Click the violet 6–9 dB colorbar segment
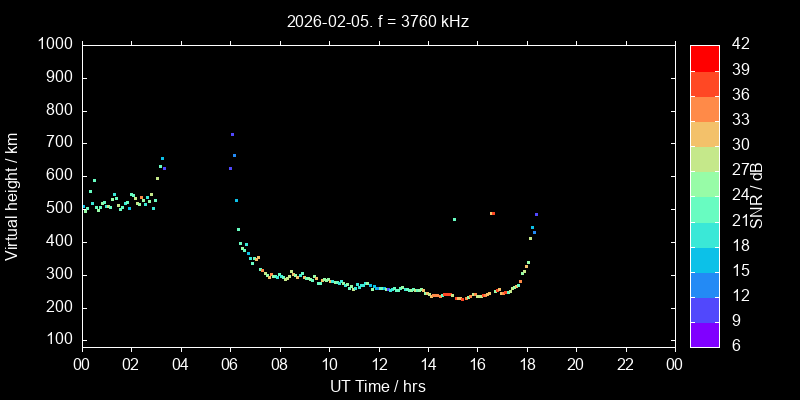This screenshot has height=400, width=800. click(704, 335)
